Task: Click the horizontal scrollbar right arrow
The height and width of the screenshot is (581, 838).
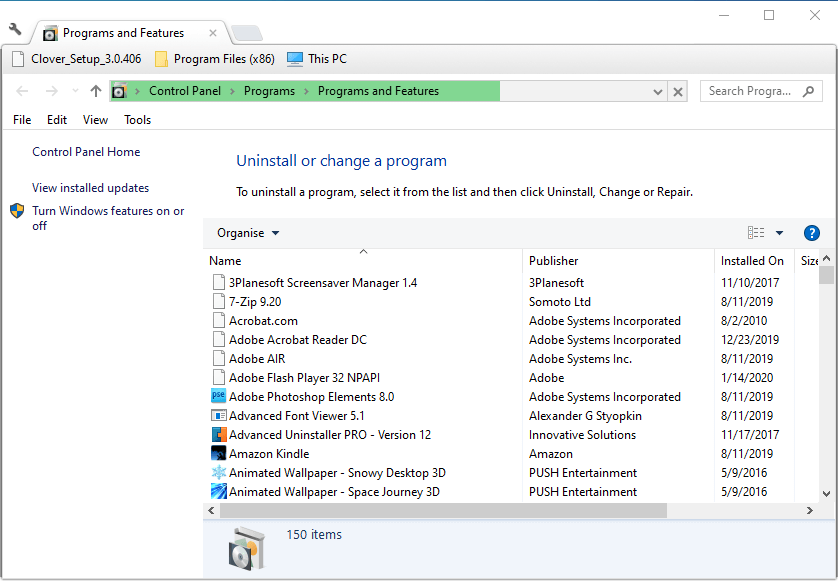Action: click(x=810, y=510)
